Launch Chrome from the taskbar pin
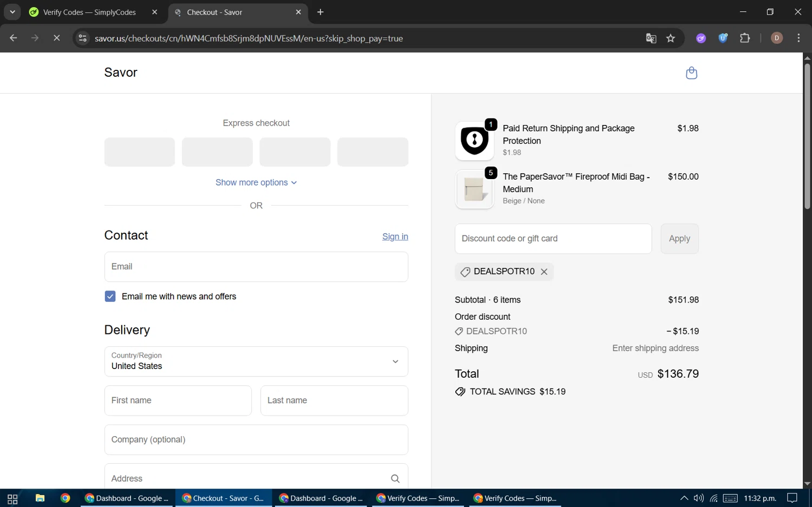 tap(66, 498)
